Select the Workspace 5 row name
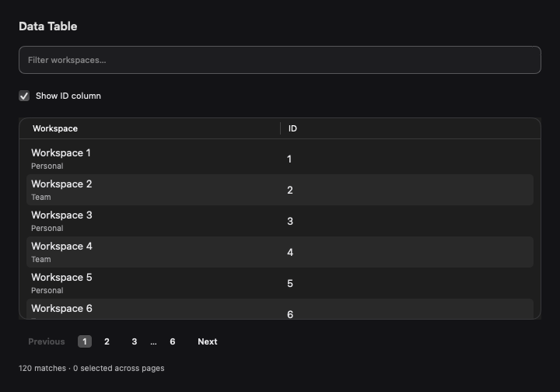 [x=61, y=277]
